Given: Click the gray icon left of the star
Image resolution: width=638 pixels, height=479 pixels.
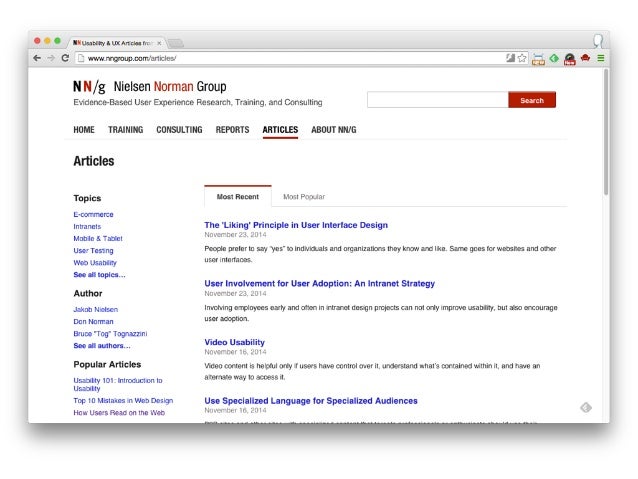Looking at the screenshot, I should 510,58.
